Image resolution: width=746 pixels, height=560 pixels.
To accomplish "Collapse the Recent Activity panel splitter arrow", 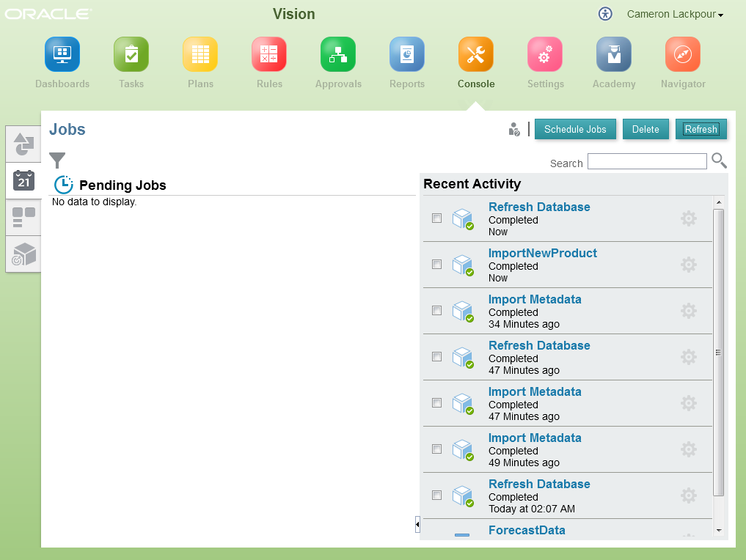I will pos(417,524).
